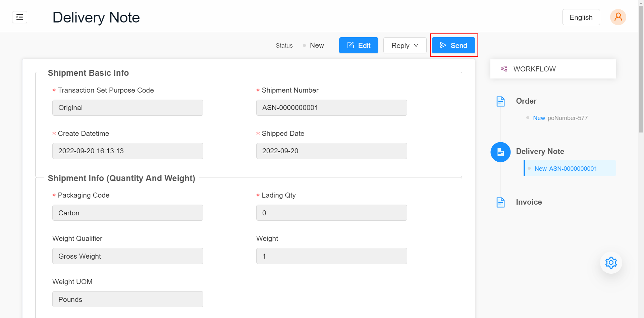Click the Shipment Number field

[x=332, y=108]
